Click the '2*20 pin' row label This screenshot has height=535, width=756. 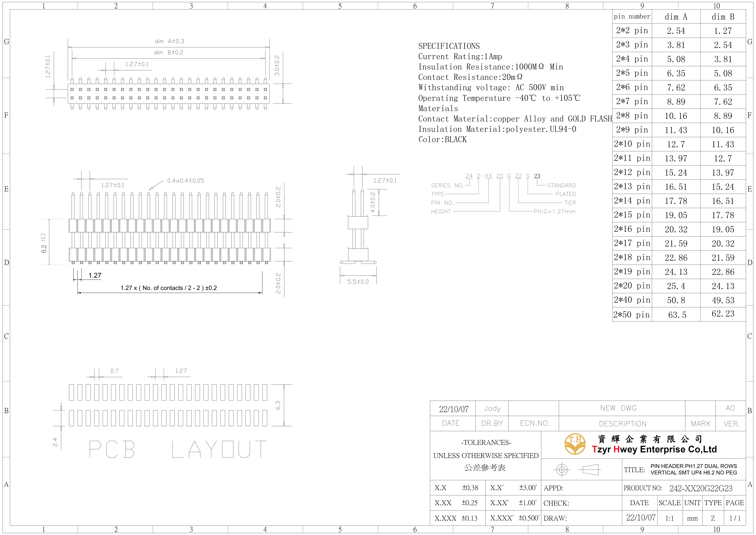[632, 286]
